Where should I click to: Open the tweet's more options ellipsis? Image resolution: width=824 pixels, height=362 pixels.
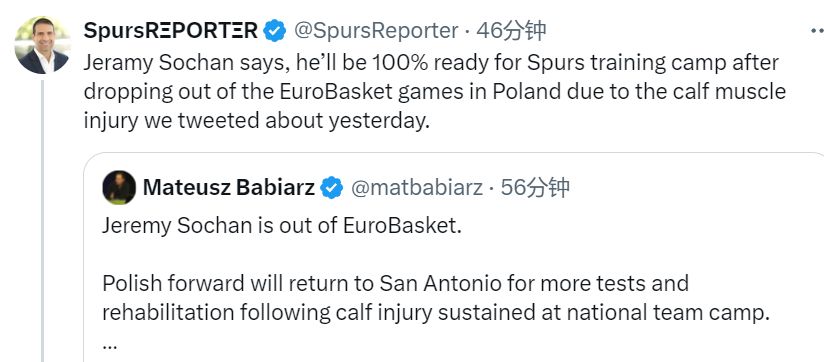click(818, 30)
